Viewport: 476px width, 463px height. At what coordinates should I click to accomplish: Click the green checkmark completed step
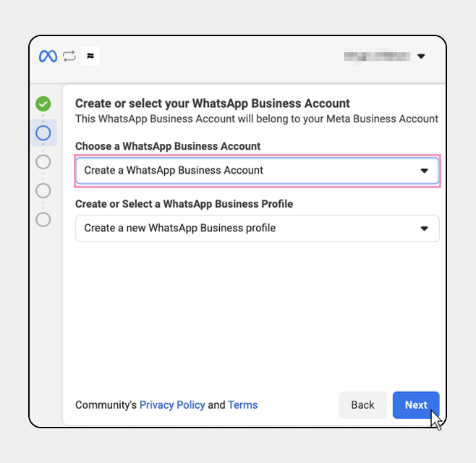click(43, 103)
